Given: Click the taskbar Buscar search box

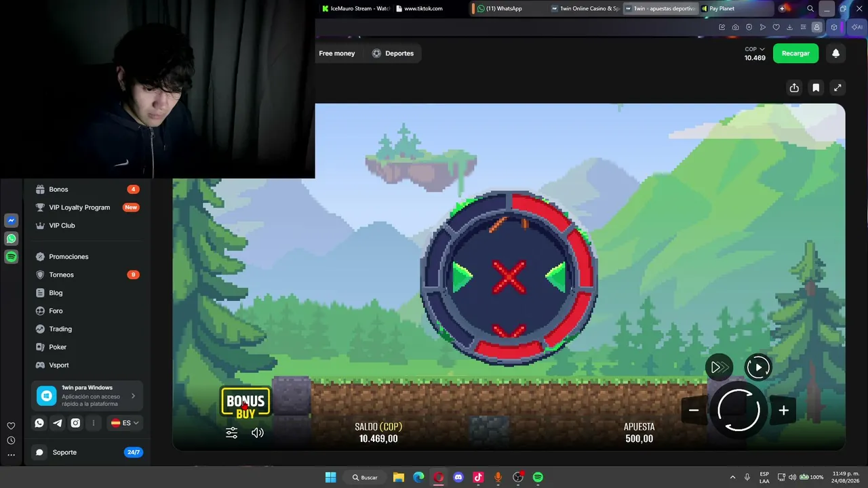Looking at the screenshot, I should [x=365, y=477].
